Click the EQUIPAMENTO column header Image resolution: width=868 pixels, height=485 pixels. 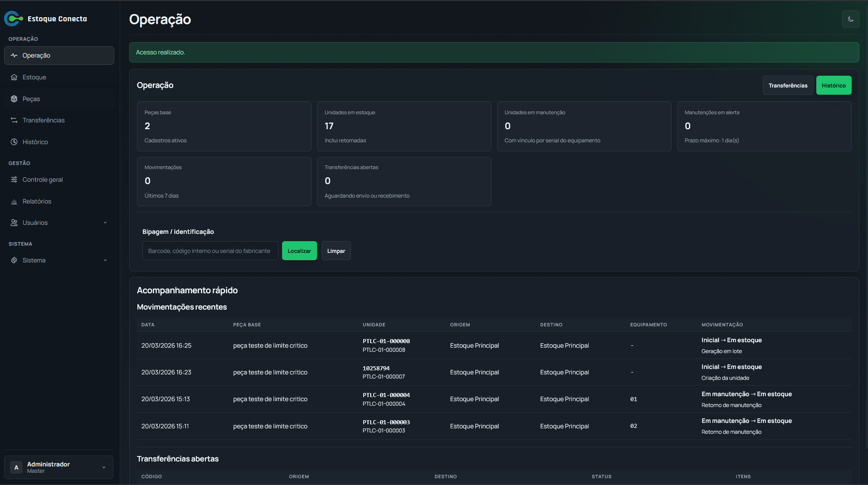(x=648, y=325)
